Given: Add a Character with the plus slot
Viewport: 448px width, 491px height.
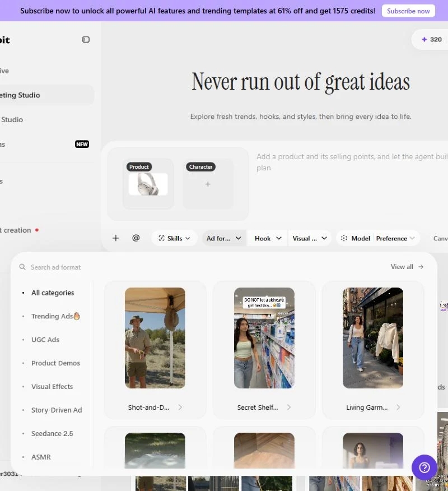Looking at the screenshot, I should [208, 184].
